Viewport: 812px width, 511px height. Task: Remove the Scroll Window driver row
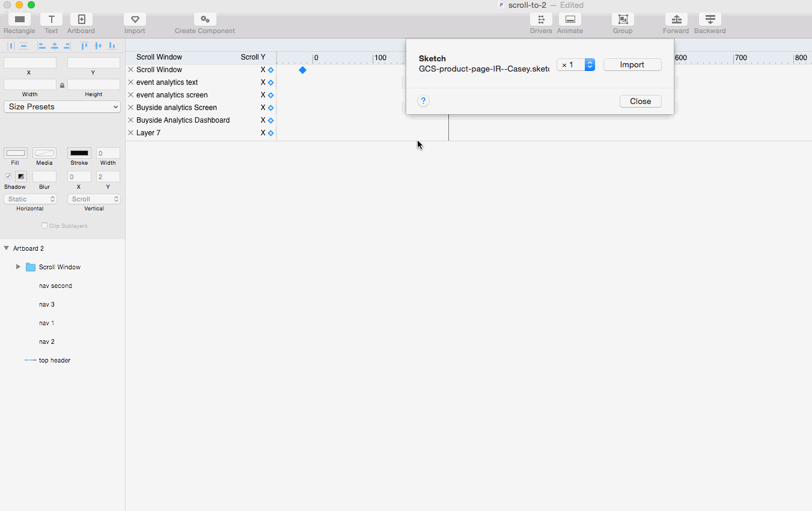coord(130,70)
